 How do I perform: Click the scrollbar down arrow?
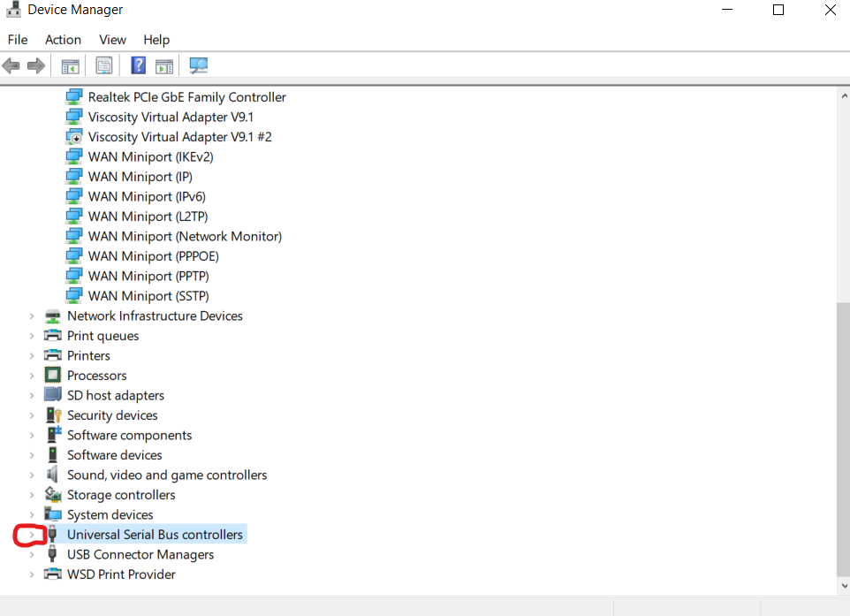coord(844,586)
